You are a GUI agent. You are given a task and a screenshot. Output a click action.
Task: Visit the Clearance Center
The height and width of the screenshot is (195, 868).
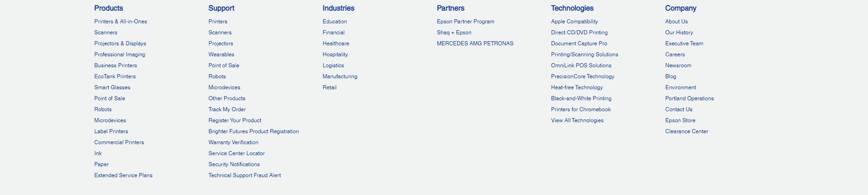point(687,131)
